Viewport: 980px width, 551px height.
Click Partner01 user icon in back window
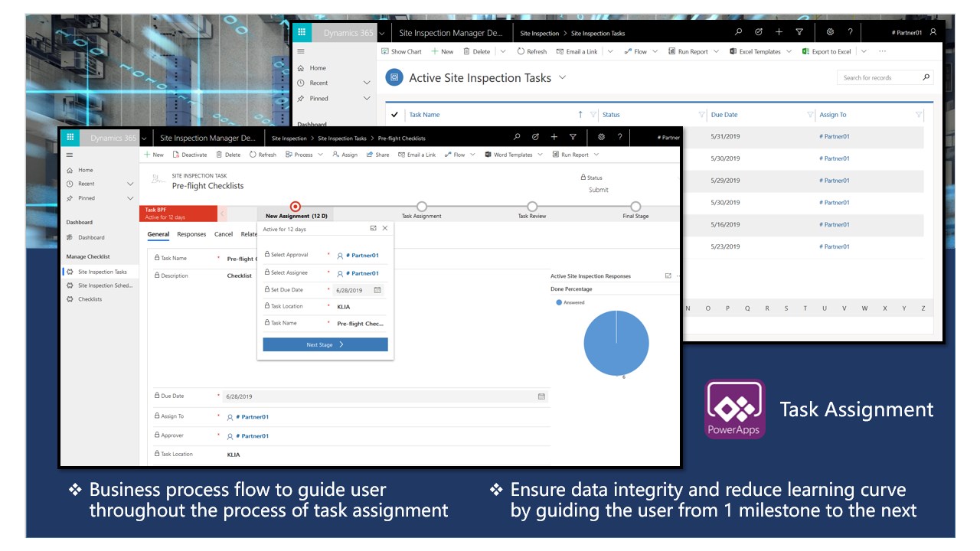(933, 32)
